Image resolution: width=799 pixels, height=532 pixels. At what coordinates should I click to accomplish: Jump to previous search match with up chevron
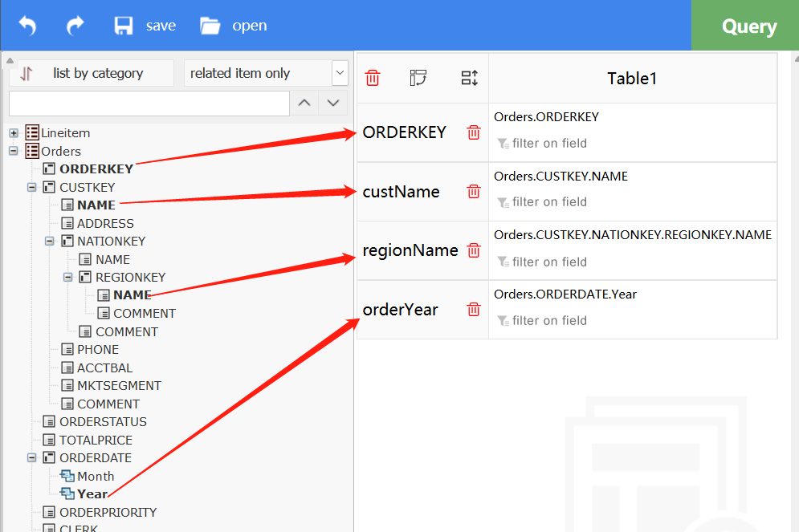[x=304, y=104]
